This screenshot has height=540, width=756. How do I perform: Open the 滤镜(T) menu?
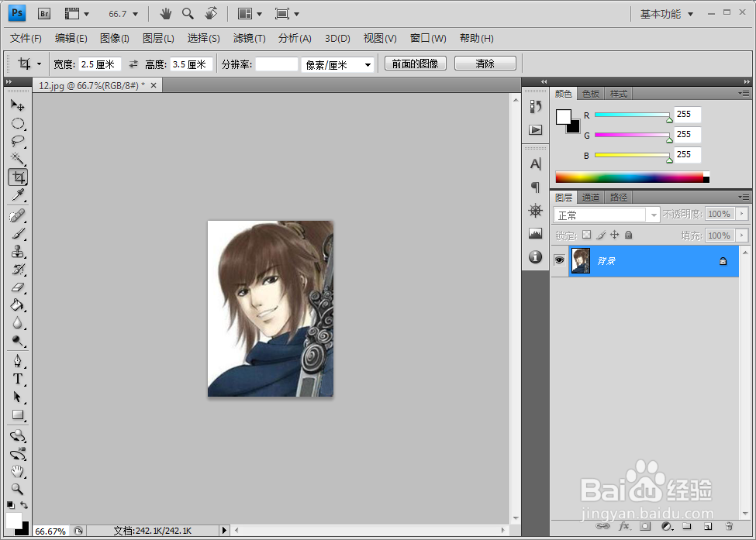click(249, 38)
